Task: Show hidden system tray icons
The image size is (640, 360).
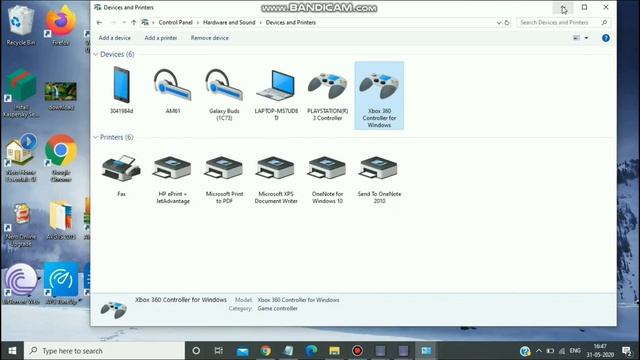Action: coord(539,351)
